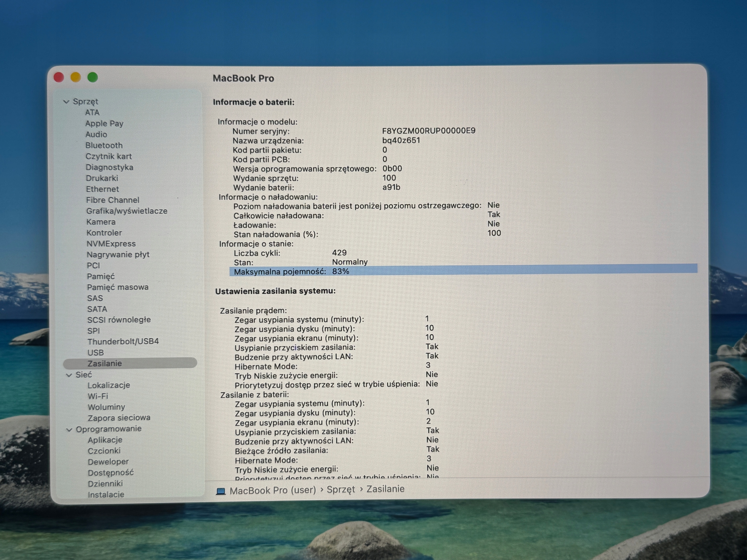The image size is (747, 560).
Task: Click the Bieżące źródło zasilania label
Action: (282, 451)
